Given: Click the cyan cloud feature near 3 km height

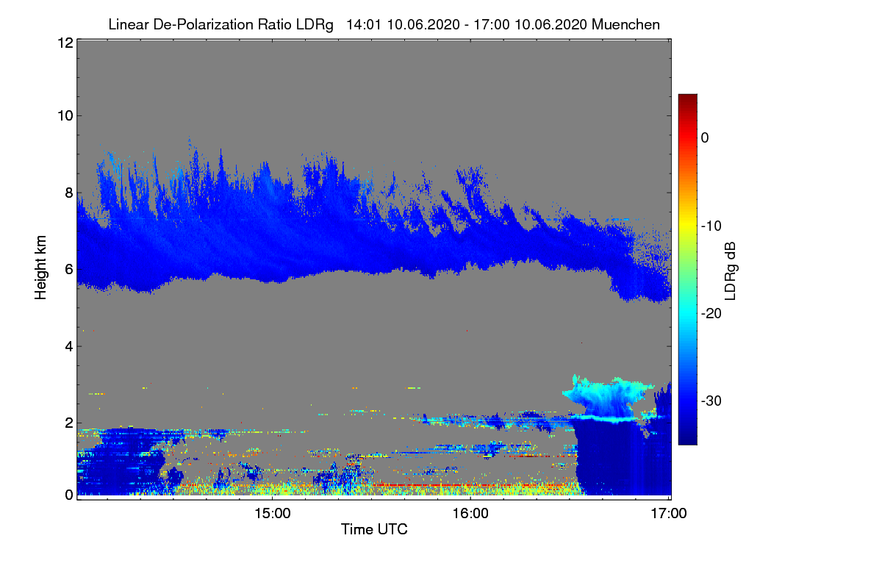Looking at the screenshot, I should pos(607,398).
